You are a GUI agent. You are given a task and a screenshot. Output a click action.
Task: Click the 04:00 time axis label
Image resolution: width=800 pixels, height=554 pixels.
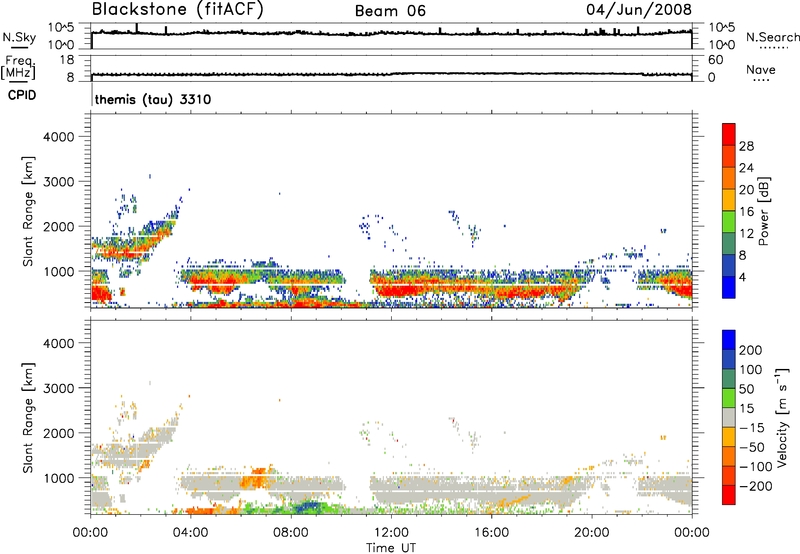[190, 533]
